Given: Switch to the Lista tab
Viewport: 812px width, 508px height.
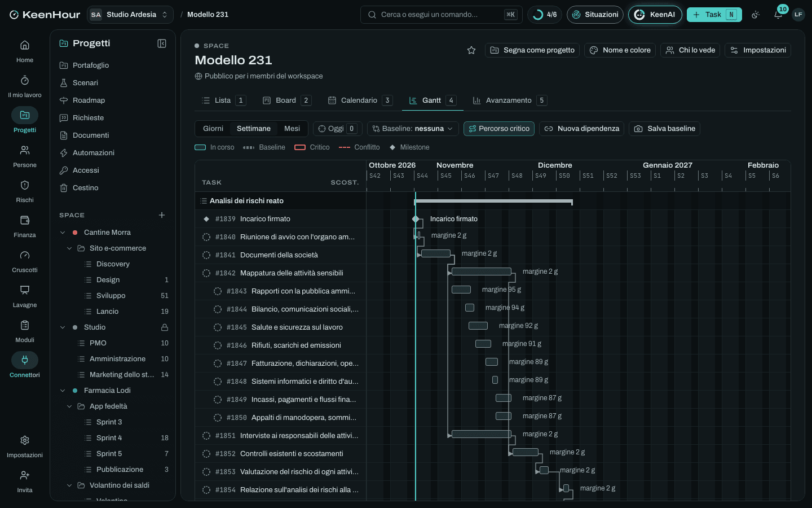Looking at the screenshot, I should click(223, 100).
